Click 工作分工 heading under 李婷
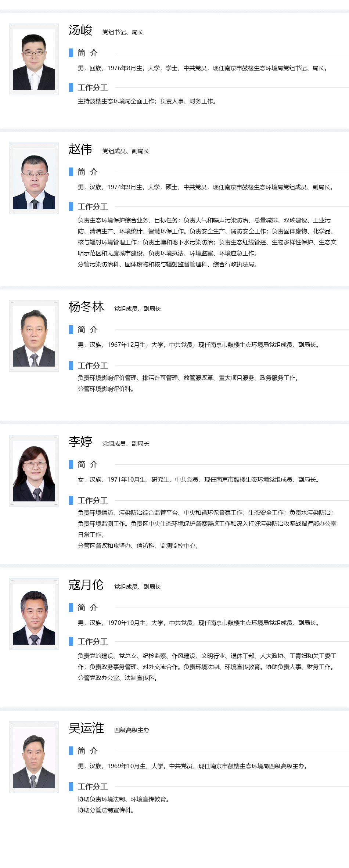This screenshot has width=349, height=868. tap(93, 500)
